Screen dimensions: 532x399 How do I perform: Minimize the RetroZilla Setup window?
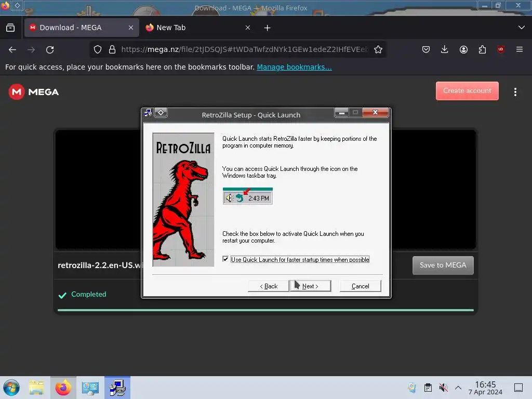pos(342,112)
